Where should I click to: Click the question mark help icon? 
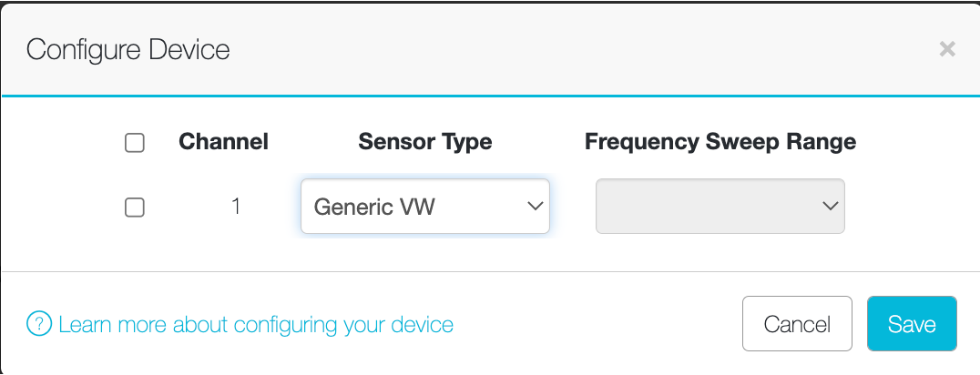(39, 324)
